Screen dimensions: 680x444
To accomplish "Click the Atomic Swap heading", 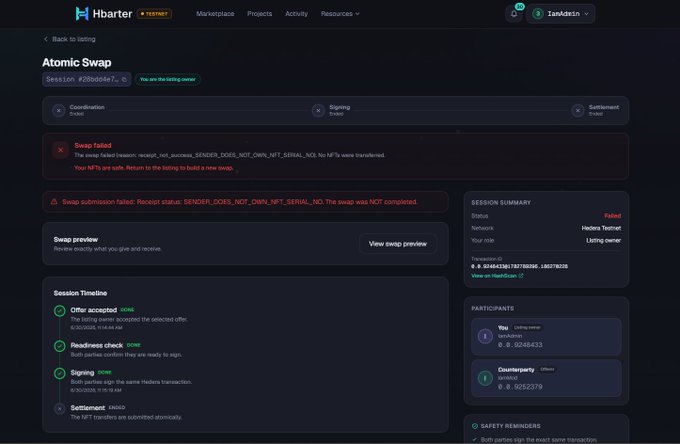I will pos(77,62).
